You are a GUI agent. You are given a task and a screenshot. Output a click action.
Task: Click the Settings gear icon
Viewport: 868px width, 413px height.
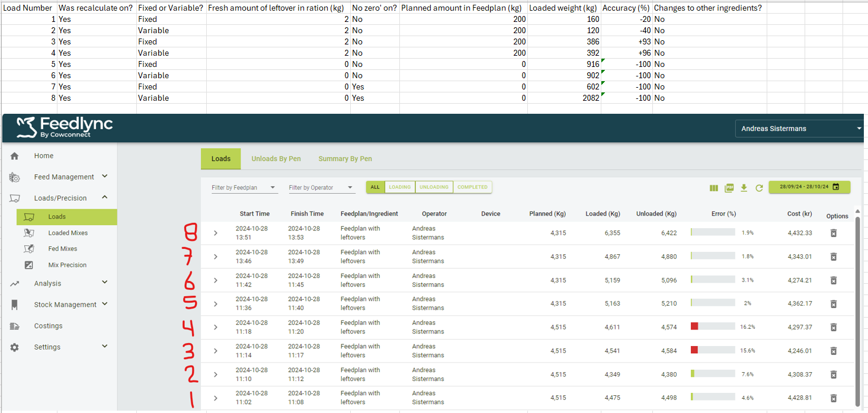tap(15, 347)
